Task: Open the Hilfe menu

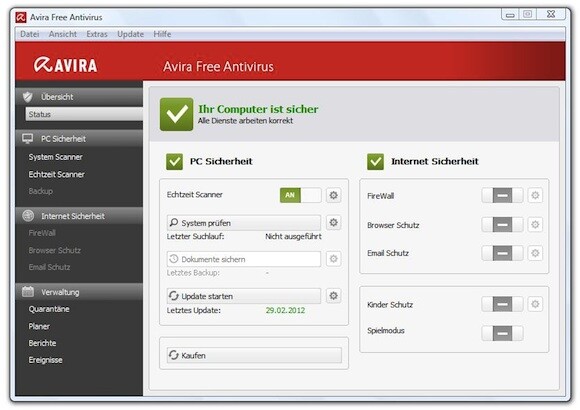Action: (x=162, y=34)
